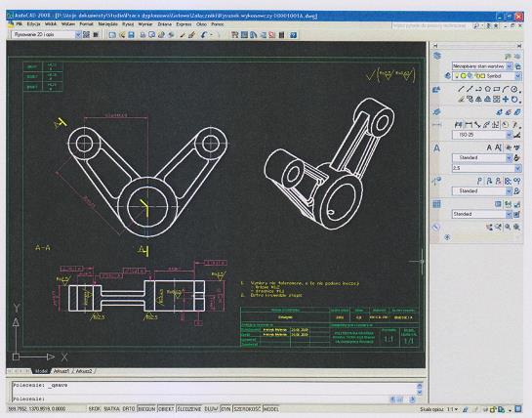The width and height of the screenshot is (532, 418).
Task: Click the Linear dimension tool icon
Action: (x=469, y=125)
